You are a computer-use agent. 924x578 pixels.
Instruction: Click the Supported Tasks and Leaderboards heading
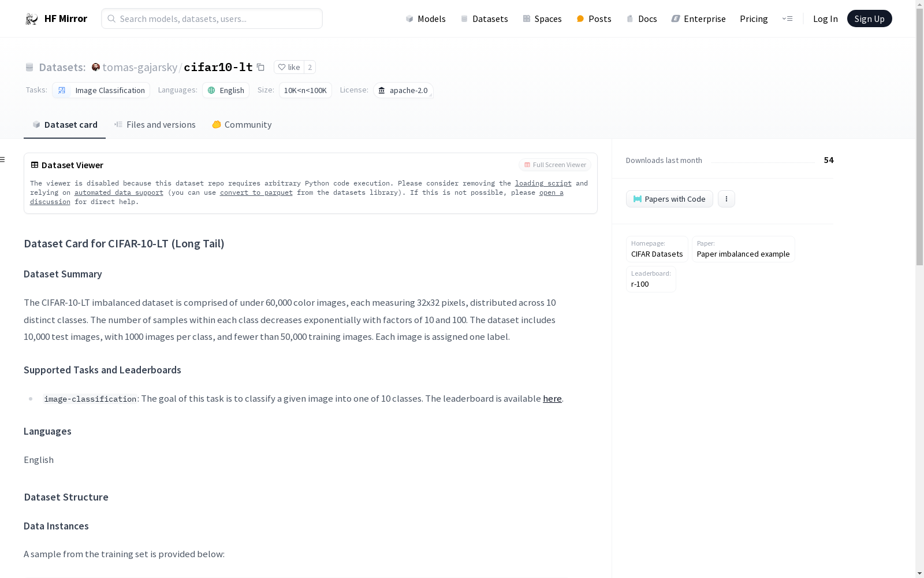click(102, 370)
